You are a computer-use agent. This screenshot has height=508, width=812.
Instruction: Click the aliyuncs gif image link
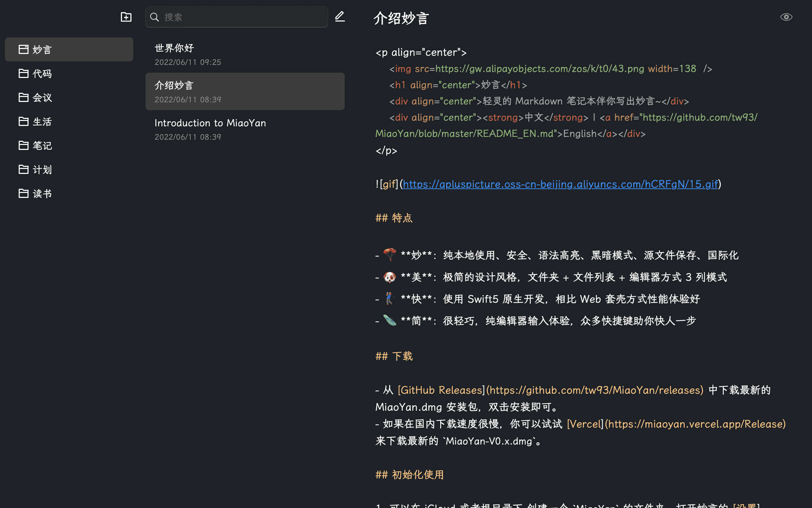click(560, 184)
